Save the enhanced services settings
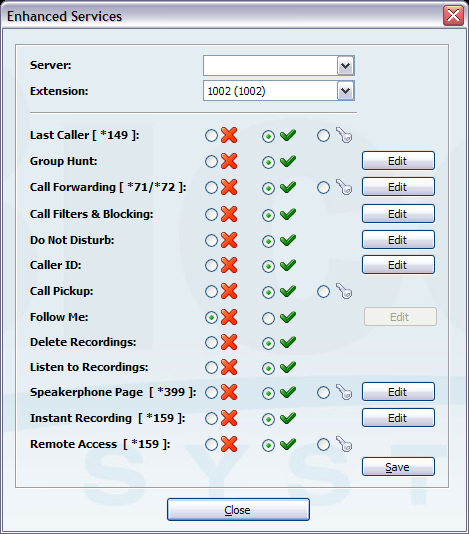Screen dimensions: 469x534 [x=398, y=467]
